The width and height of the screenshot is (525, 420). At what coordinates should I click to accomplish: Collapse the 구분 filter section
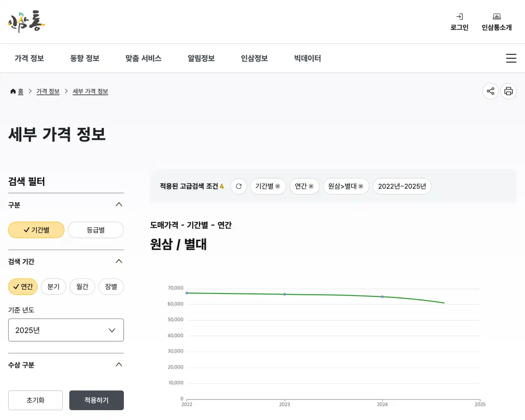(x=119, y=205)
